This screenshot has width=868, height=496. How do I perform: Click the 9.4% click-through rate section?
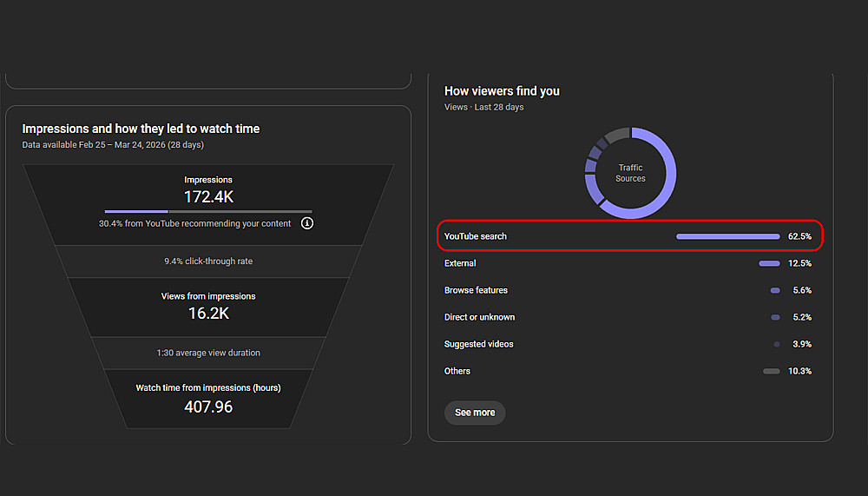point(208,261)
